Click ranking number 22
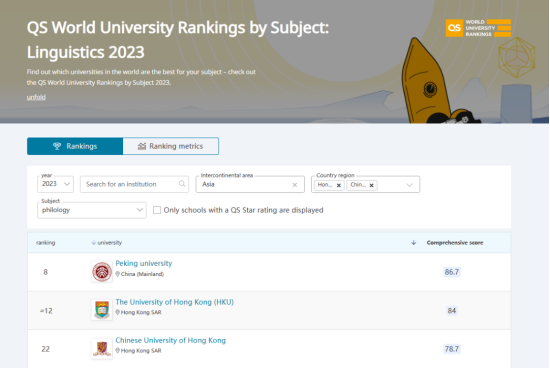Screen dimensions: 550x369 click(x=46, y=349)
